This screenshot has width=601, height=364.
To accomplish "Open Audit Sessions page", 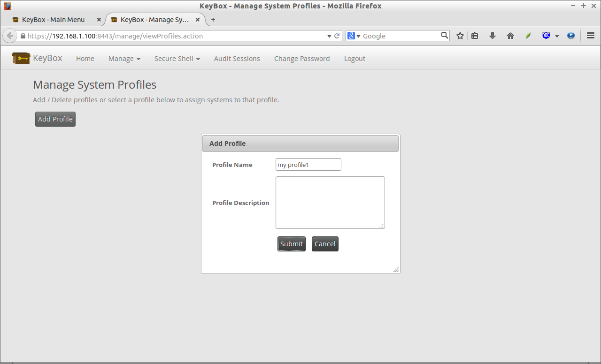I will point(237,59).
